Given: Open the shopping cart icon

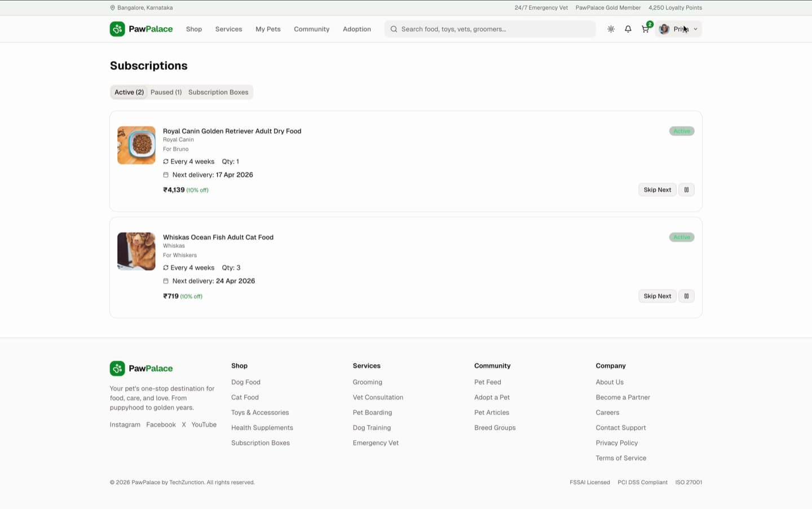Looking at the screenshot, I should 645,29.
